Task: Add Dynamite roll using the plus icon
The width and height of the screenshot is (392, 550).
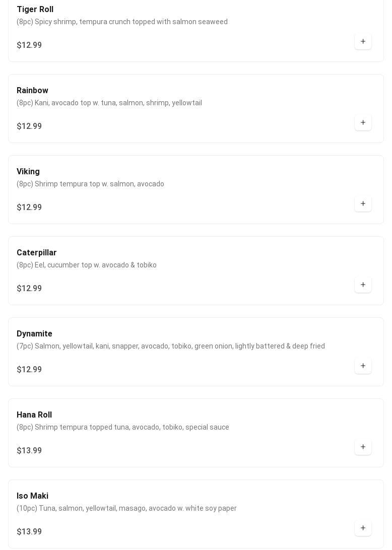Action: [x=363, y=366]
